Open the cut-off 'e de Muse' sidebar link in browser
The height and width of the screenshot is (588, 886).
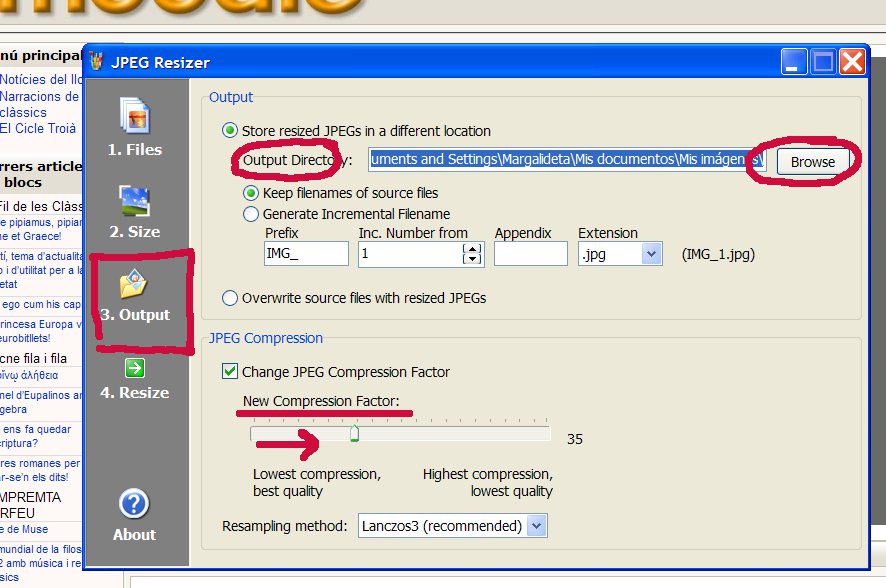click(24, 529)
